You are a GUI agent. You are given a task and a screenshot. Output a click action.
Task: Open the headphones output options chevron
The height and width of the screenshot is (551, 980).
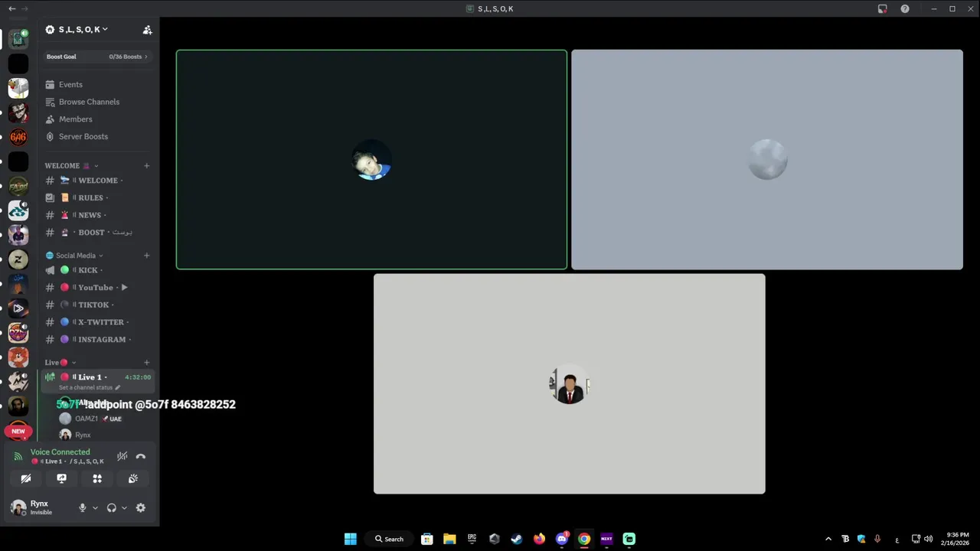tap(124, 507)
